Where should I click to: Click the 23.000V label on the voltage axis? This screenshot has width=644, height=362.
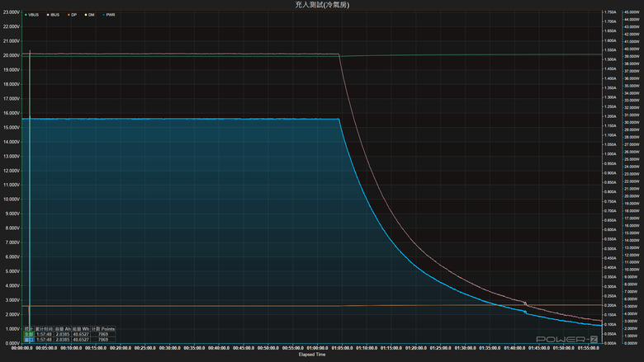pyautogui.click(x=12, y=12)
